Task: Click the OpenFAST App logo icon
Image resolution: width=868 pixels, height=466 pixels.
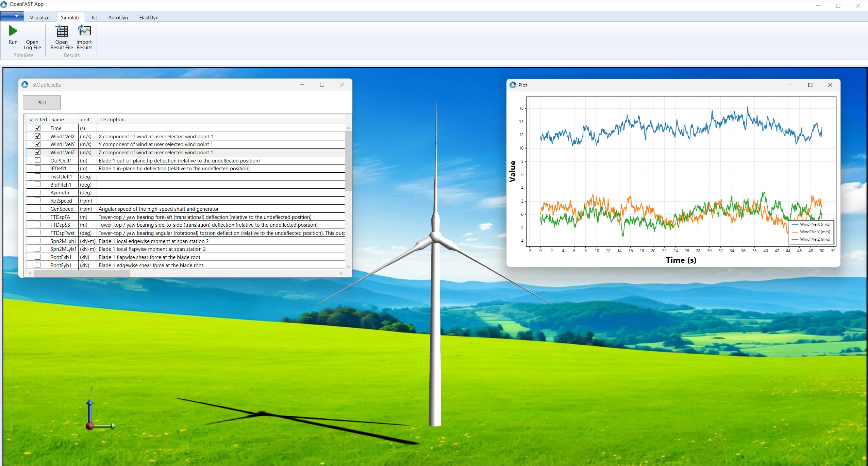Action: tap(4, 4)
